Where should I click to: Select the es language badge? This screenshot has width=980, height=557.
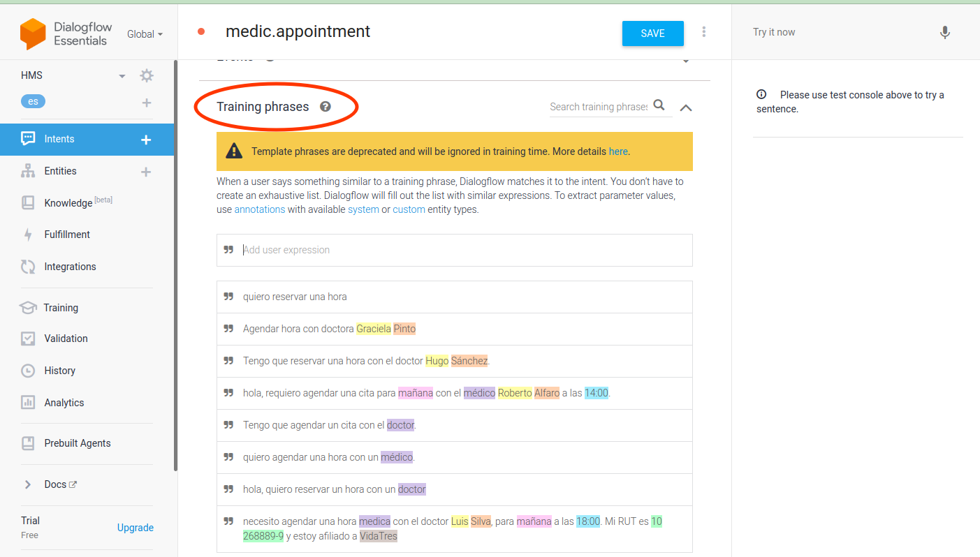tap(33, 101)
